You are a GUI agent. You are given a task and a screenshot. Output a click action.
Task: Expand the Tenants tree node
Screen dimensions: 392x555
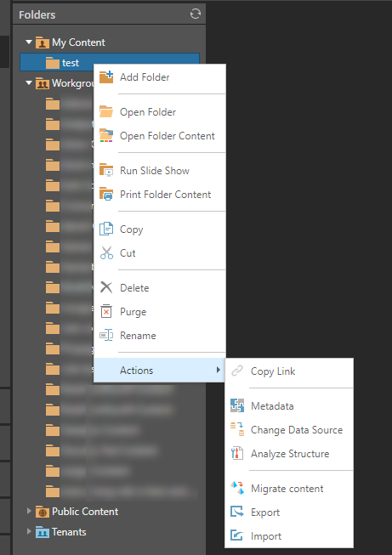tap(29, 532)
